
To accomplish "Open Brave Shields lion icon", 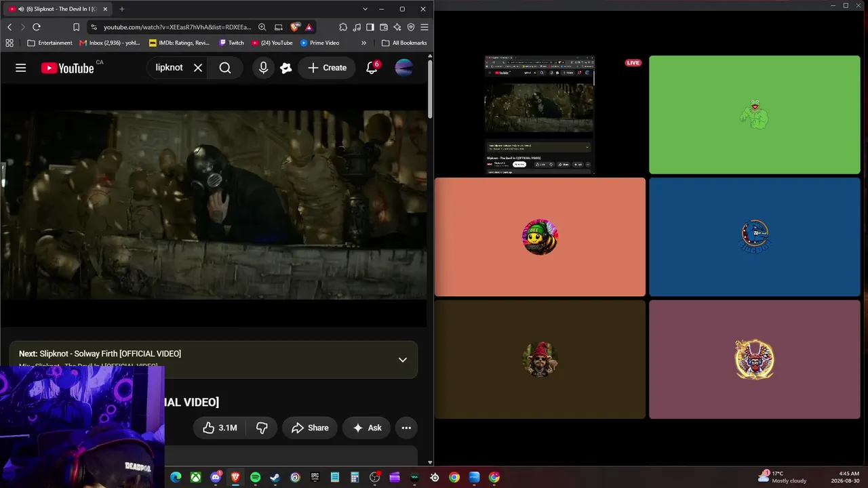I will point(294,27).
